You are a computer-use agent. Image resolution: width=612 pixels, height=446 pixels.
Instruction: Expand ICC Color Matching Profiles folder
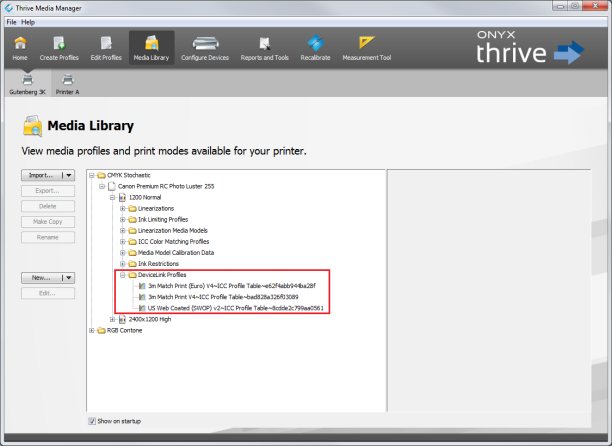point(123,242)
